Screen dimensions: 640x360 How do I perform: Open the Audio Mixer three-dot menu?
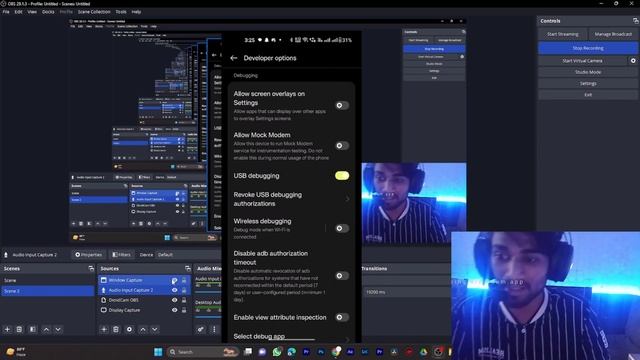click(x=214, y=329)
